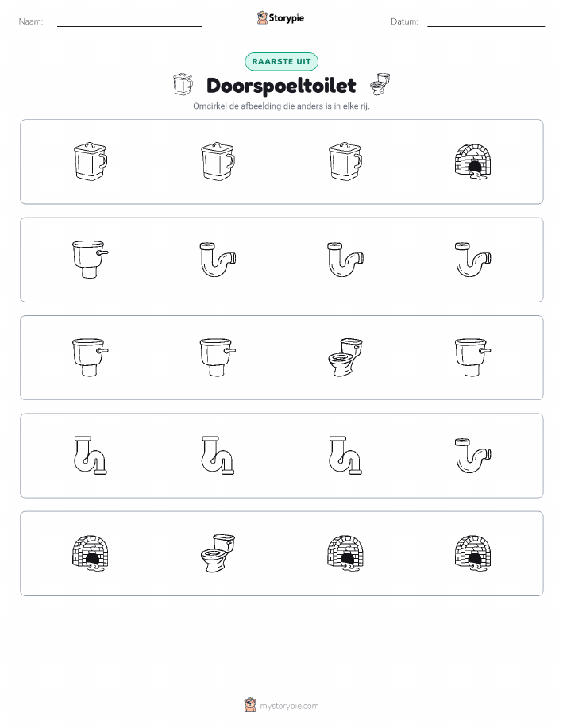
Task: Click the chamber pot icon beside the title
Action: 183,84
